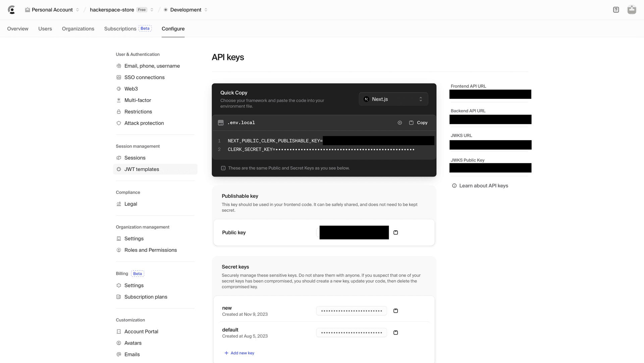
Task: Open the Legal compliance page
Action: pos(130,204)
